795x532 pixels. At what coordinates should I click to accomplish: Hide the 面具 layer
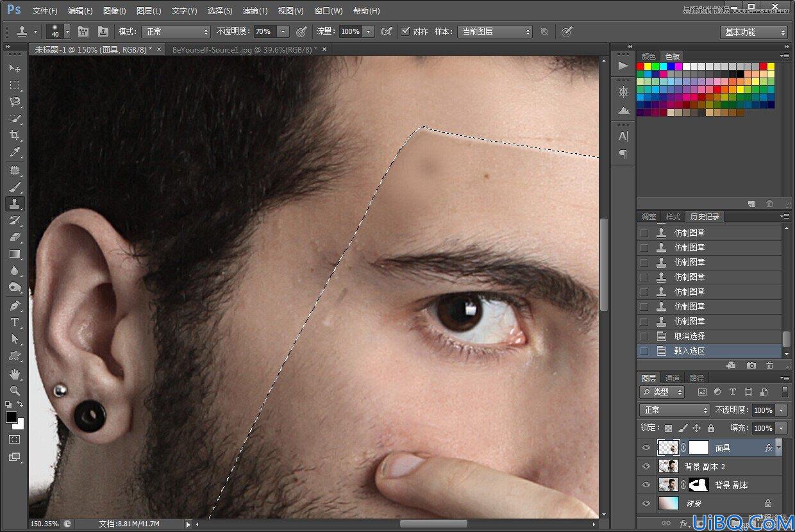coord(646,448)
